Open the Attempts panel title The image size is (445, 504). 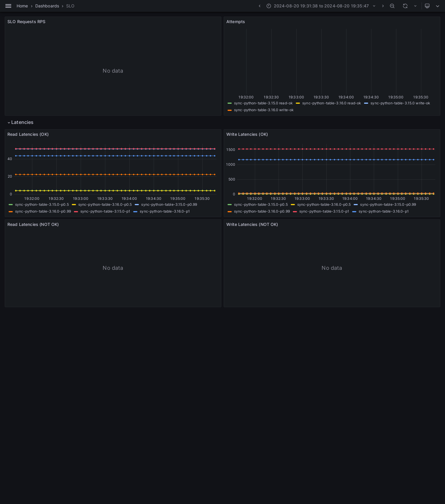tap(236, 22)
